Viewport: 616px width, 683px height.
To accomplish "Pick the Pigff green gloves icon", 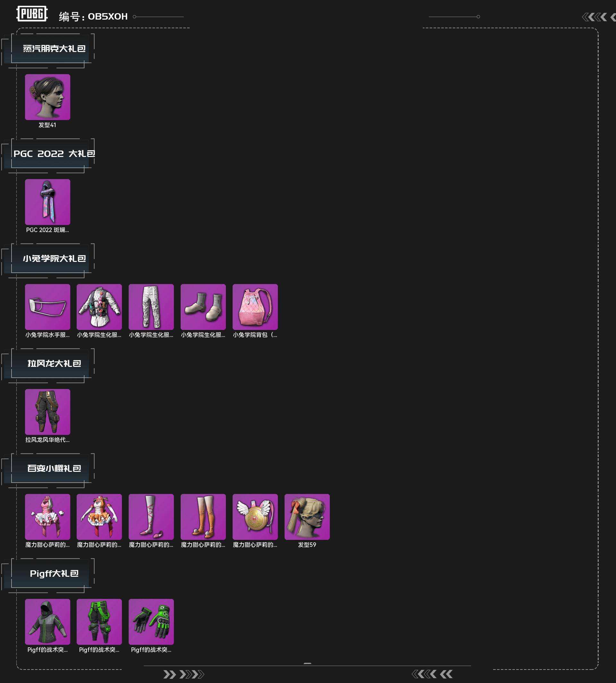I will pos(151,622).
